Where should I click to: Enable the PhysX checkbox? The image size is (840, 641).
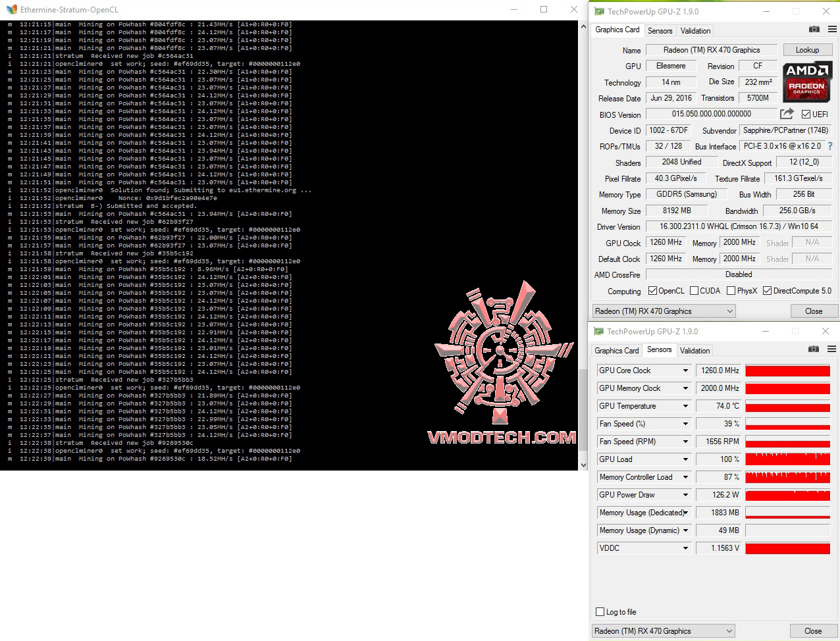tap(731, 291)
